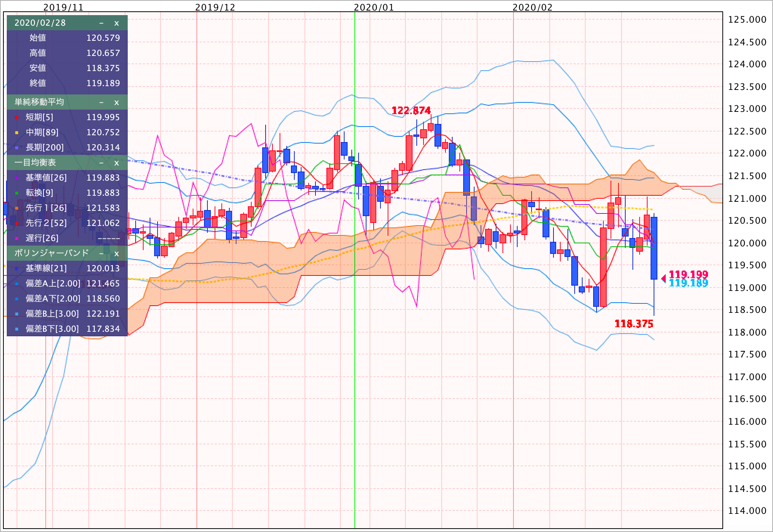This screenshot has width=773, height=532.
Task: Click the 2020/01 date label
Action: tap(374, 7)
